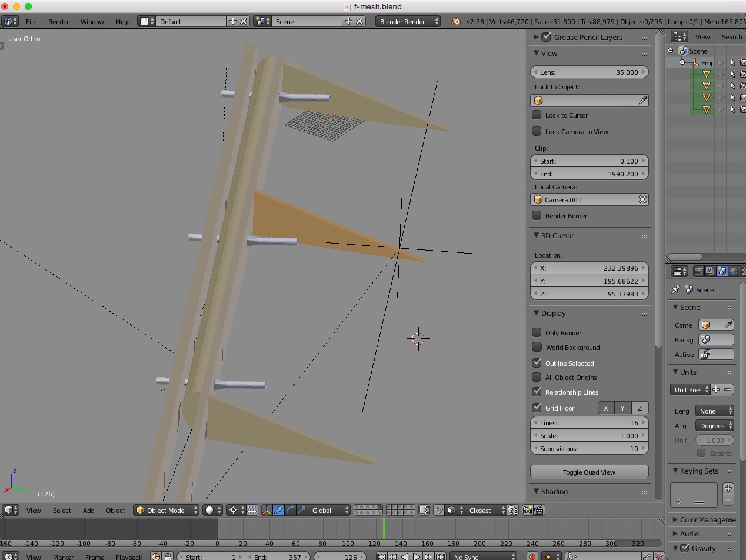This screenshot has width=746, height=560.
Task: Clear the Camera.001 local camera field
Action: pyautogui.click(x=642, y=200)
